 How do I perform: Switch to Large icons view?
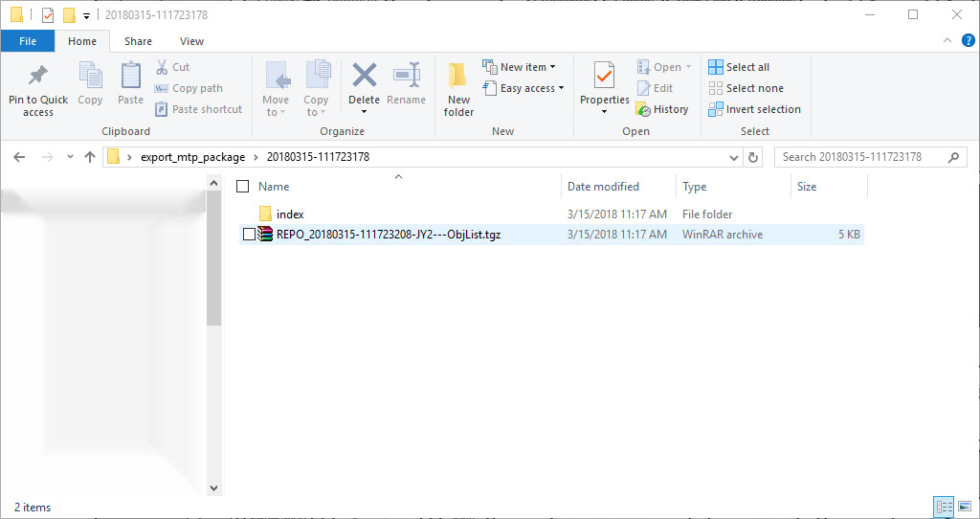(x=965, y=506)
